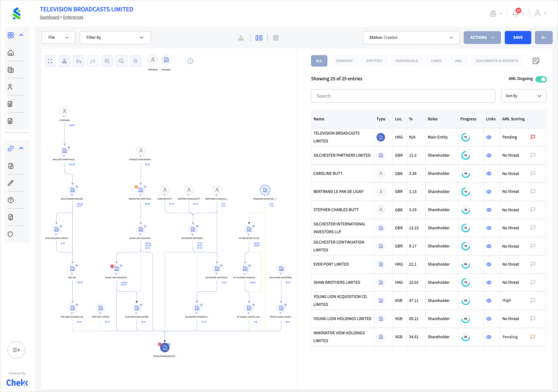Toggle links eye for YOUNG LION HOLDINGS LIMITED
Screen dimensions: 558x392
pyautogui.click(x=489, y=319)
